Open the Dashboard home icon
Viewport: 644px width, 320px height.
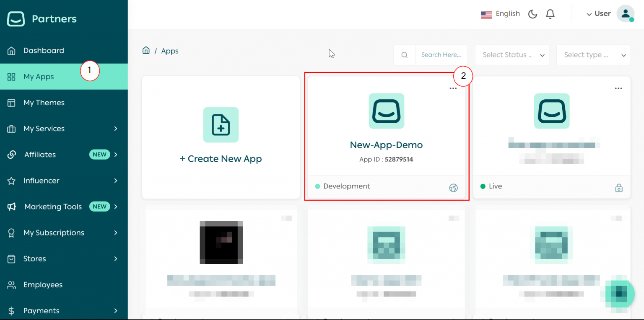pyautogui.click(x=11, y=51)
